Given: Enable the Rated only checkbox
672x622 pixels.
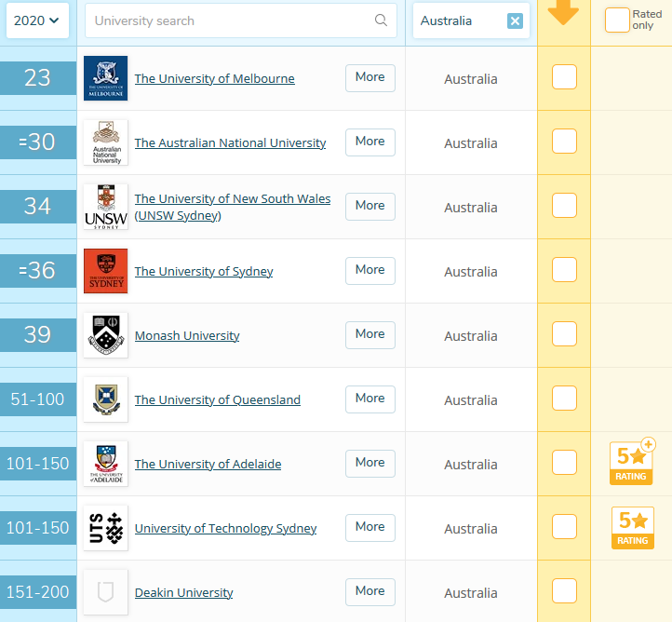Looking at the screenshot, I should click(617, 20).
